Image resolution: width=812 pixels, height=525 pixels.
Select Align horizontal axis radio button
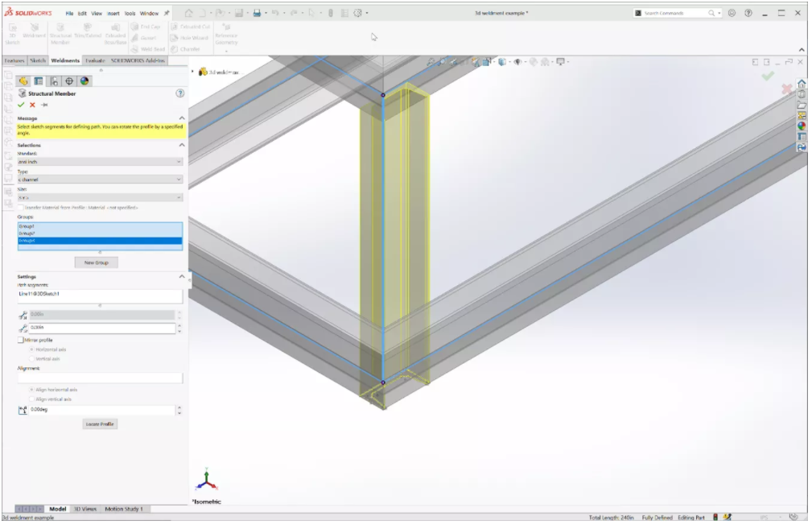(x=32, y=390)
